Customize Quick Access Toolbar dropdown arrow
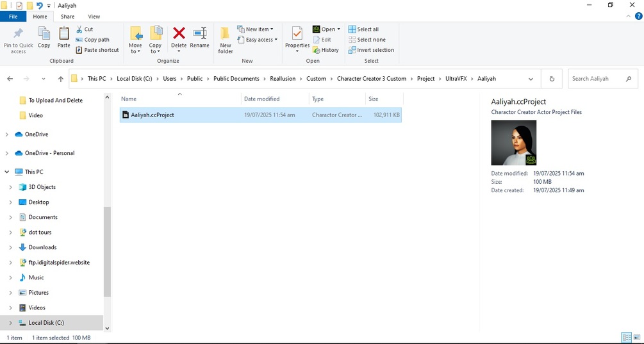The width and height of the screenshot is (644, 344). tap(49, 6)
